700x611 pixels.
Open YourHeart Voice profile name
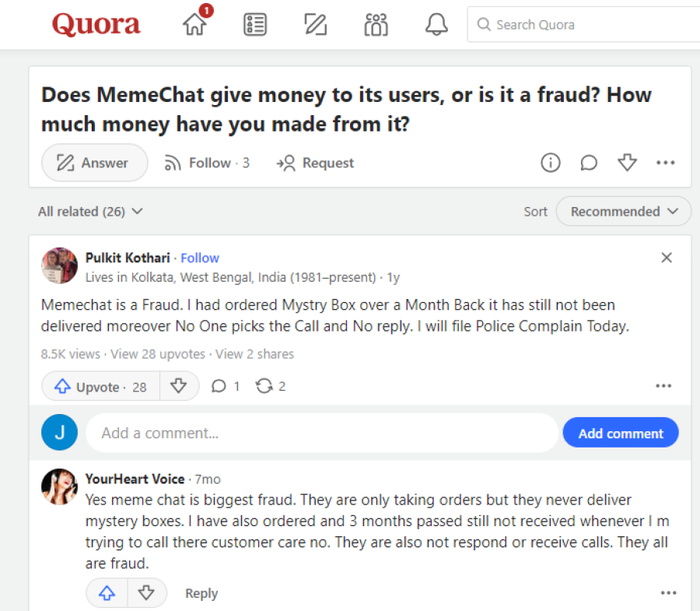[x=135, y=479]
